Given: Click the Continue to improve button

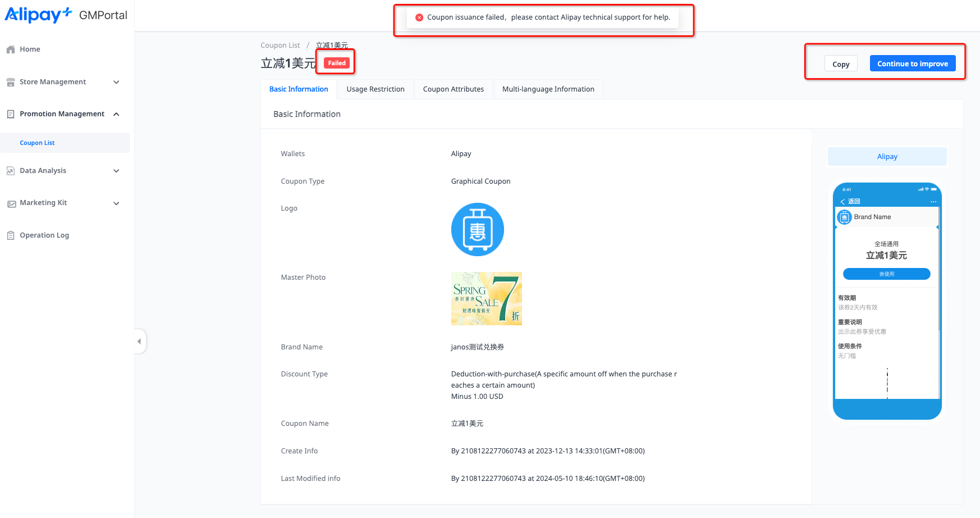Looking at the screenshot, I should 912,63.
